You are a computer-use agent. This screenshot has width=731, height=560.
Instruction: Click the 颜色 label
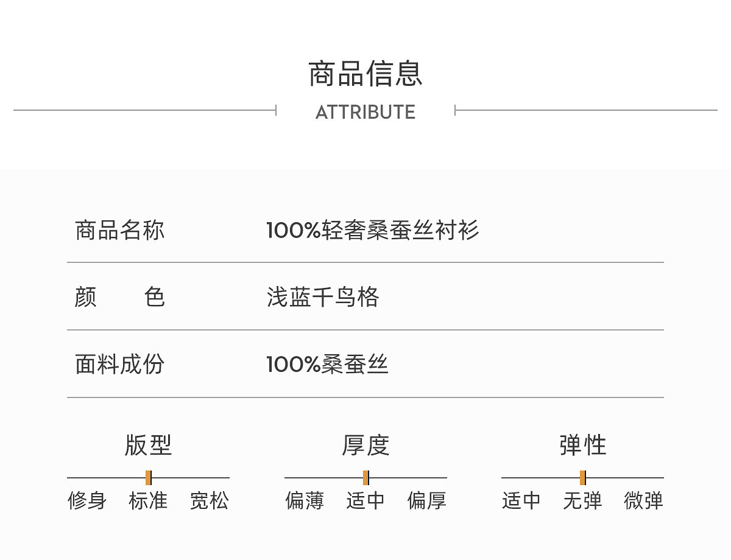point(120,298)
